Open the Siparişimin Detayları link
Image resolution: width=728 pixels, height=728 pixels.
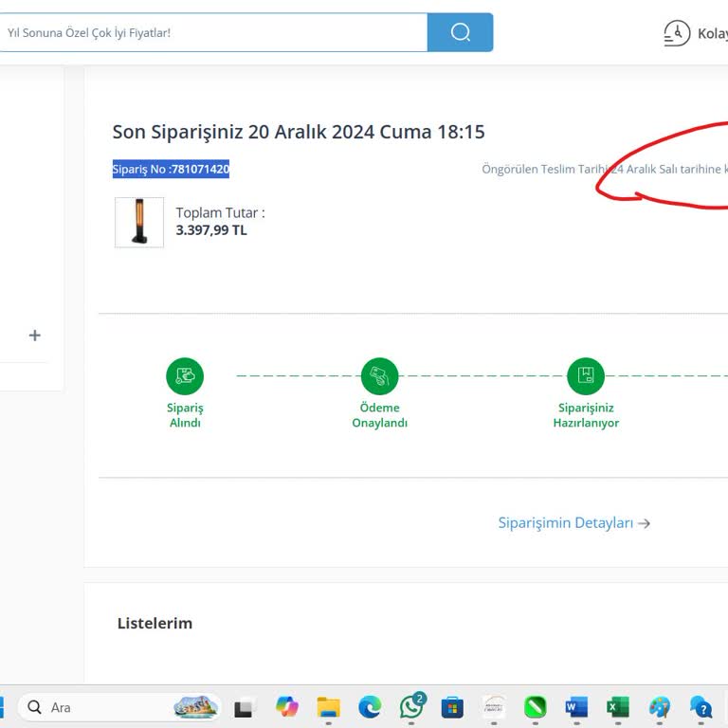click(x=573, y=523)
